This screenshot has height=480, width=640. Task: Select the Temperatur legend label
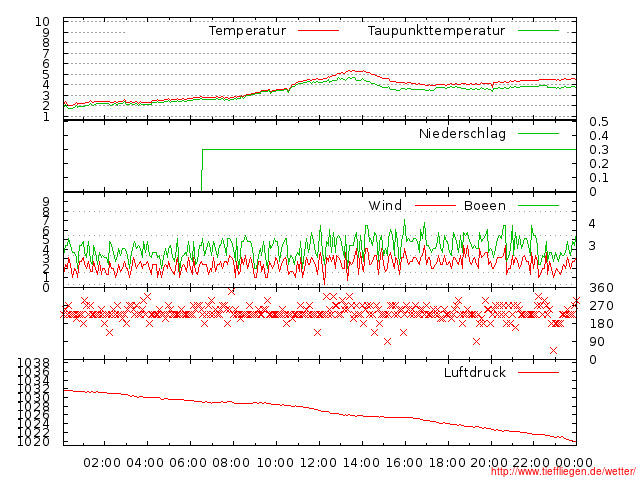248,31
